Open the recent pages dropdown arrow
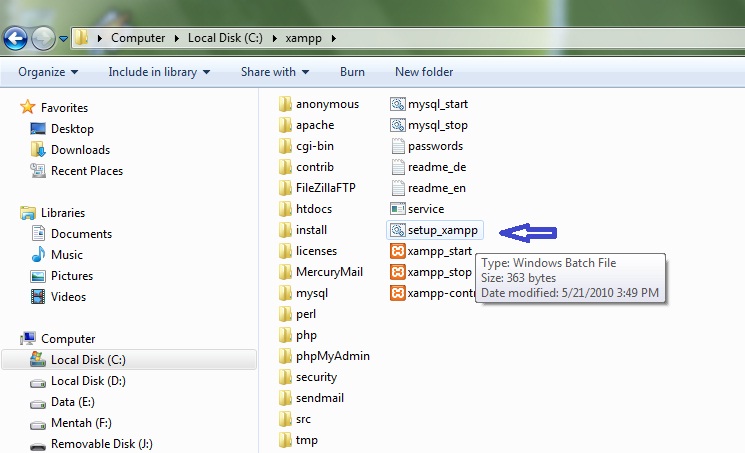This screenshot has height=453, width=745. [x=63, y=39]
